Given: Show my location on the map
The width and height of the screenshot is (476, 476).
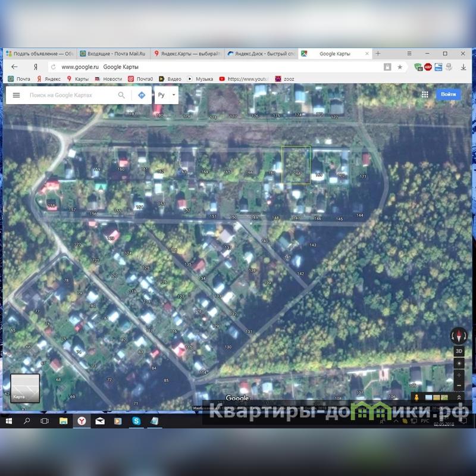Looking at the screenshot, I should 458,362.
